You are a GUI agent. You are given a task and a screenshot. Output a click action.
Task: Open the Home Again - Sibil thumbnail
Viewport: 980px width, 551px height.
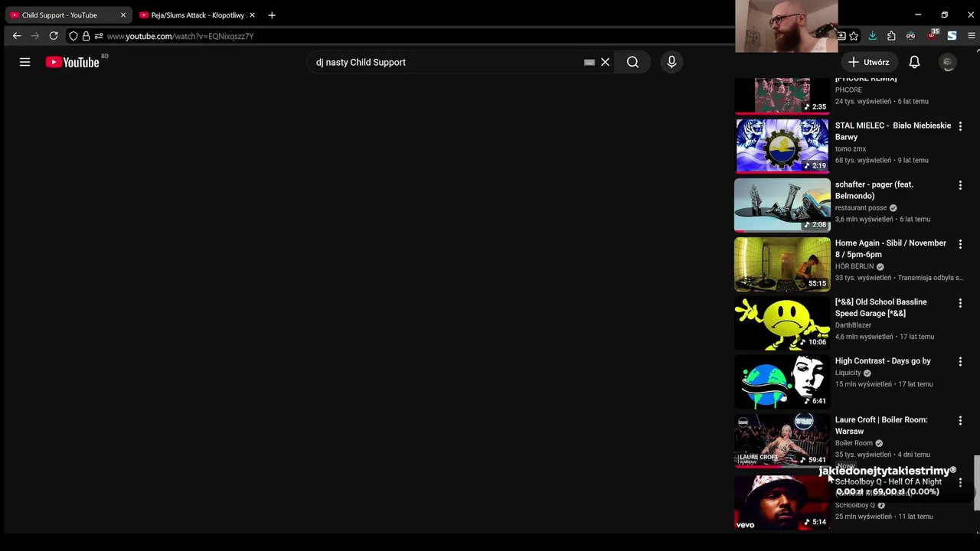(x=782, y=264)
